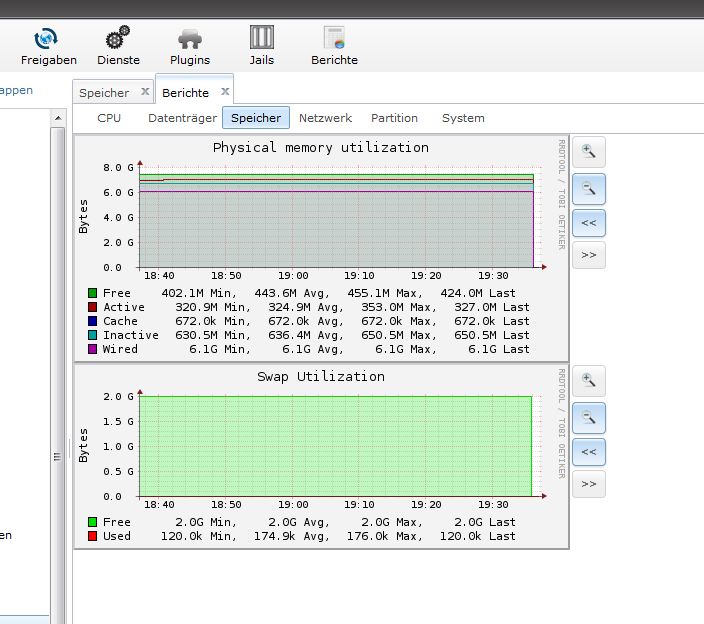
Task: Open Datenträger report tab
Action: pos(182,118)
